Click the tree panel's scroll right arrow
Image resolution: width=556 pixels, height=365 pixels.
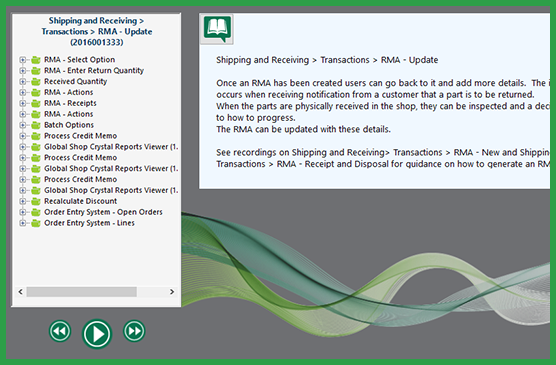[172, 292]
